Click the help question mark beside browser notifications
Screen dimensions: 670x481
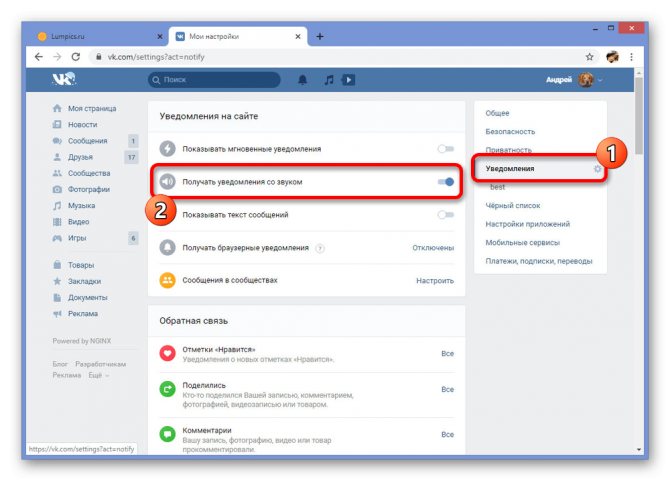tap(320, 248)
